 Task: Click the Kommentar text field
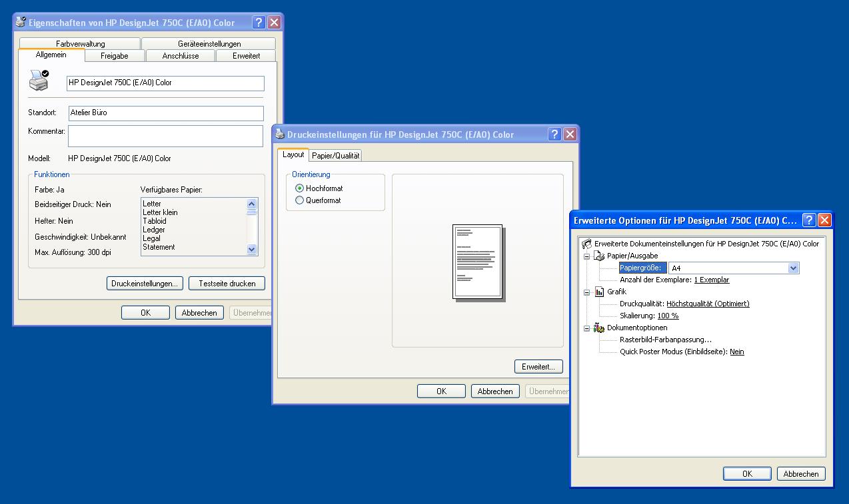click(165, 136)
